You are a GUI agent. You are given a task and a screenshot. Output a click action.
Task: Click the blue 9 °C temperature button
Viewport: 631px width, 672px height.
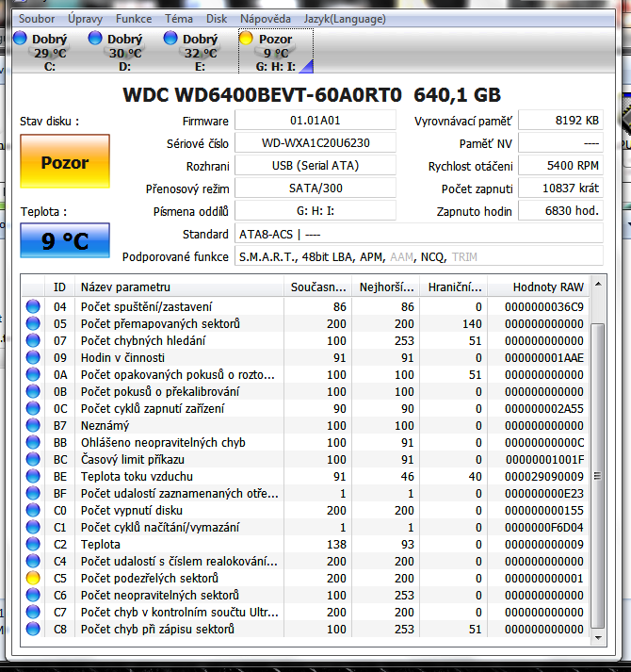[65, 240]
